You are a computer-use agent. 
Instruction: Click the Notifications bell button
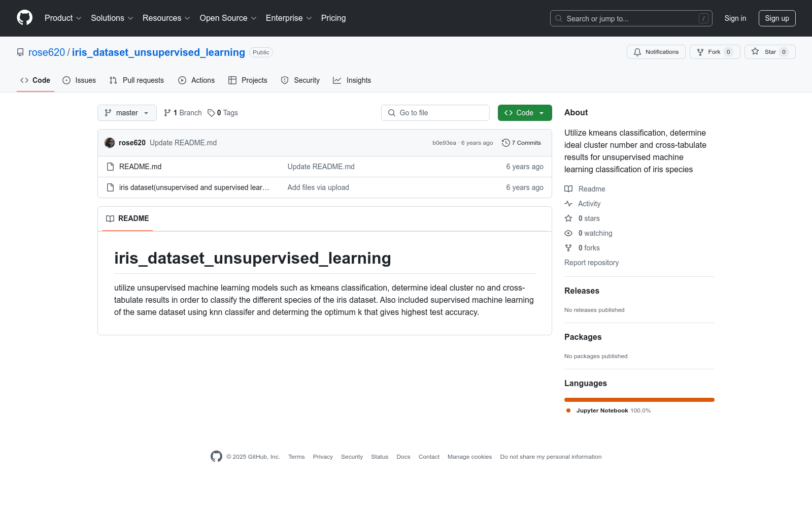[x=656, y=52]
